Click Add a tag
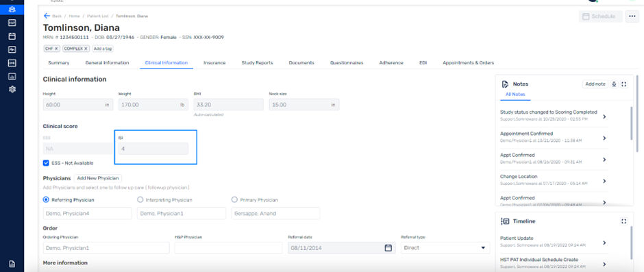Screen dimensions: 644x272 pos(103,49)
